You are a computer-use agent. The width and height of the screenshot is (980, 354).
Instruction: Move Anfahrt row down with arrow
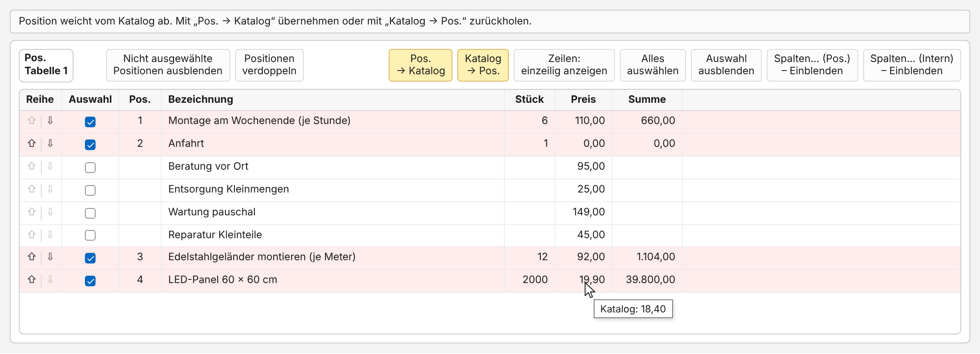pos(50,144)
